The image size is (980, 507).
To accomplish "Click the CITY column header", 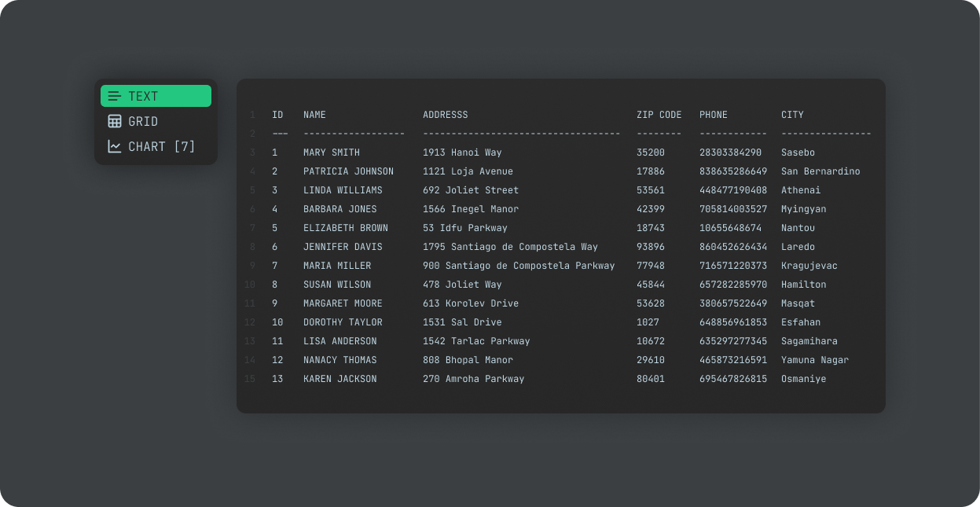I will pos(792,114).
